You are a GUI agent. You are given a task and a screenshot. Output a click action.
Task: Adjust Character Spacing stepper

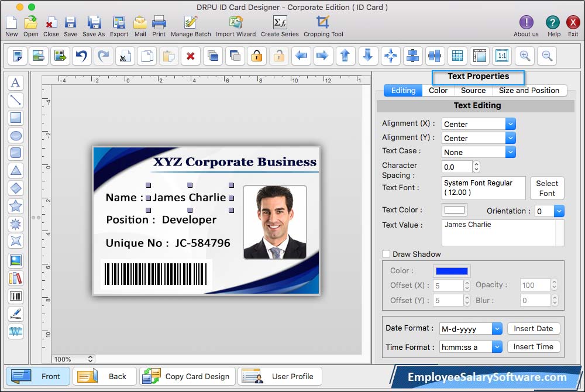point(476,167)
